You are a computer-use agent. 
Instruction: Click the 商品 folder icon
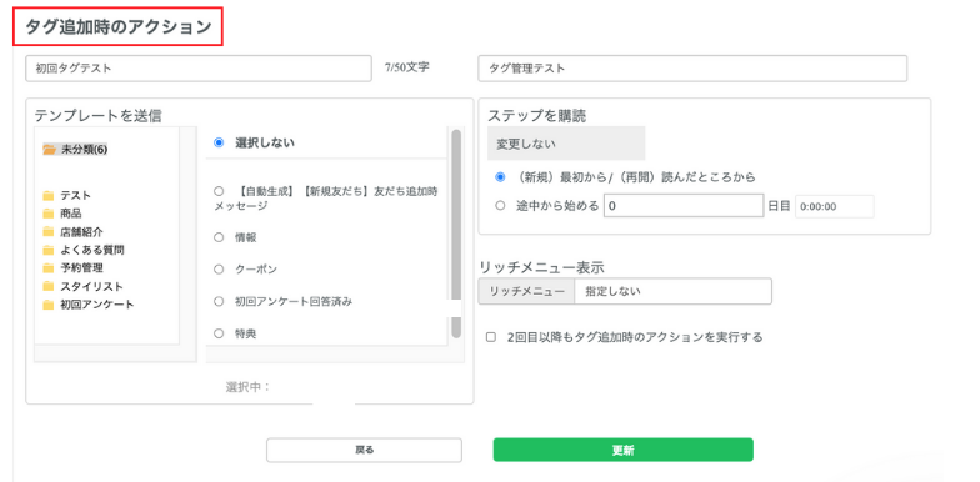(48, 214)
